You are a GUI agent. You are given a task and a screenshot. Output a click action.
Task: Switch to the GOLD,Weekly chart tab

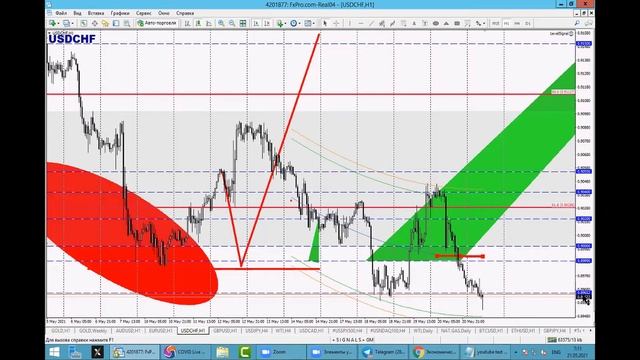point(93,331)
